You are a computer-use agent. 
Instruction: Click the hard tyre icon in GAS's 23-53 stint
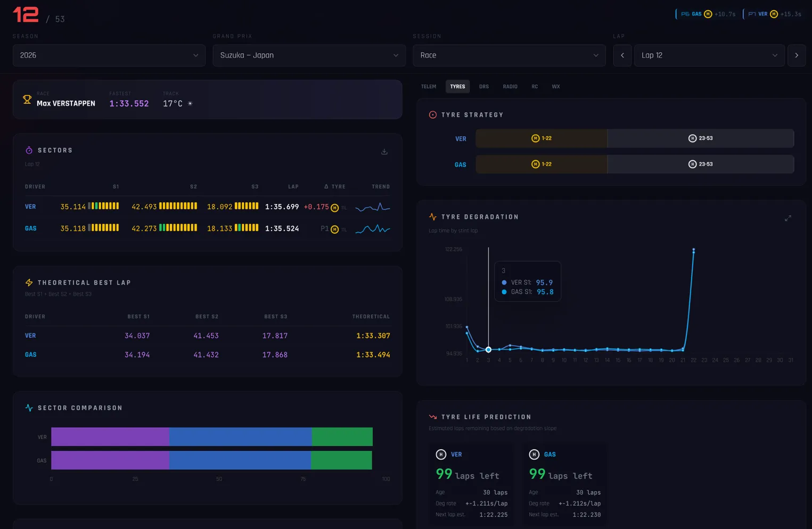693,164
